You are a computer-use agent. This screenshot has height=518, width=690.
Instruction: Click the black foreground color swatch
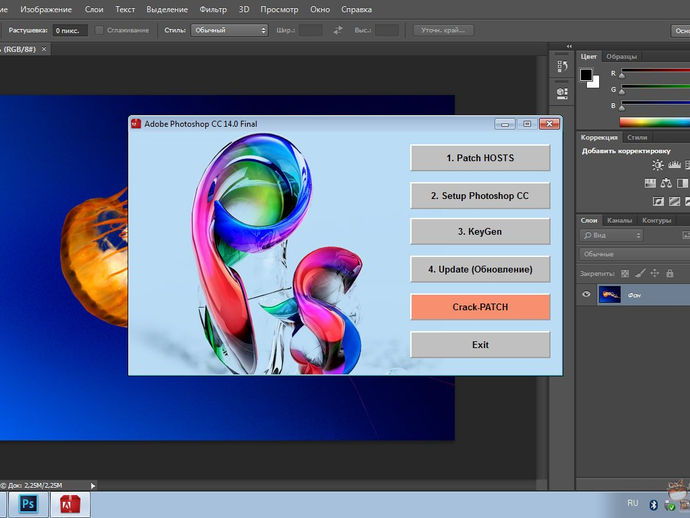coord(586,75)
